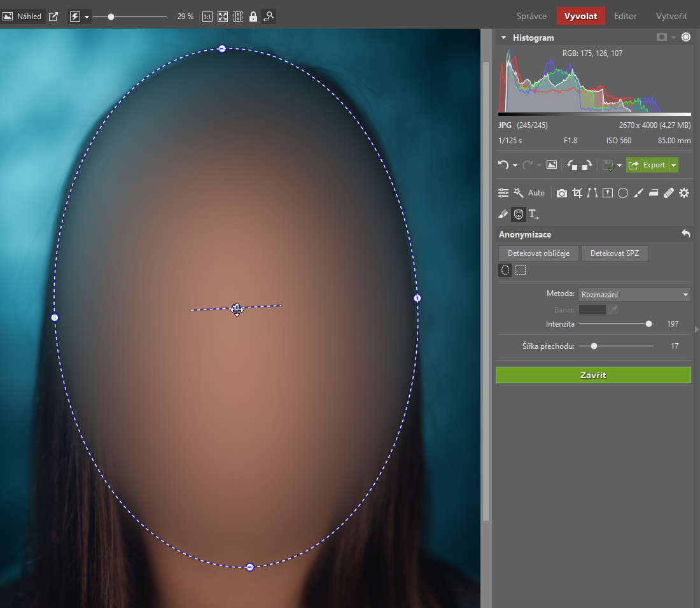
Task: Open the gear settings tool icon
Action: coord(684,193)
